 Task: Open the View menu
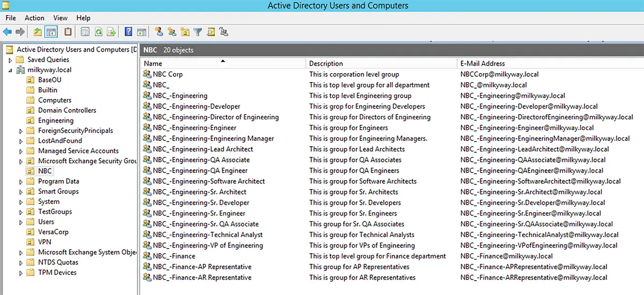pyautogui.click(x=61, y=18)
